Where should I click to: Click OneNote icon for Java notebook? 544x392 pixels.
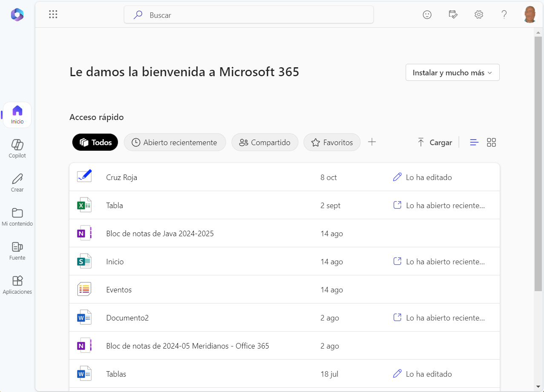(84, 233)
